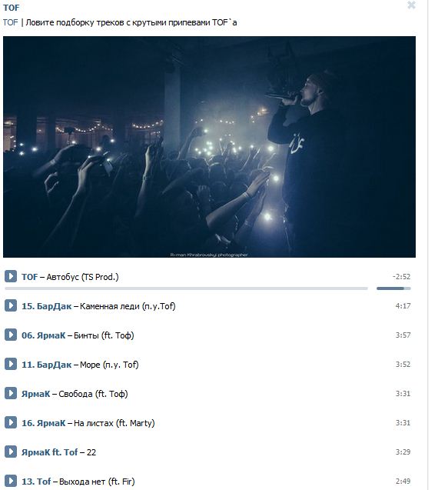Play Море (п.у. Tof) track
The height and width of the screenshot is (490, 448).
pyautogui.click(x=11, y=364)
